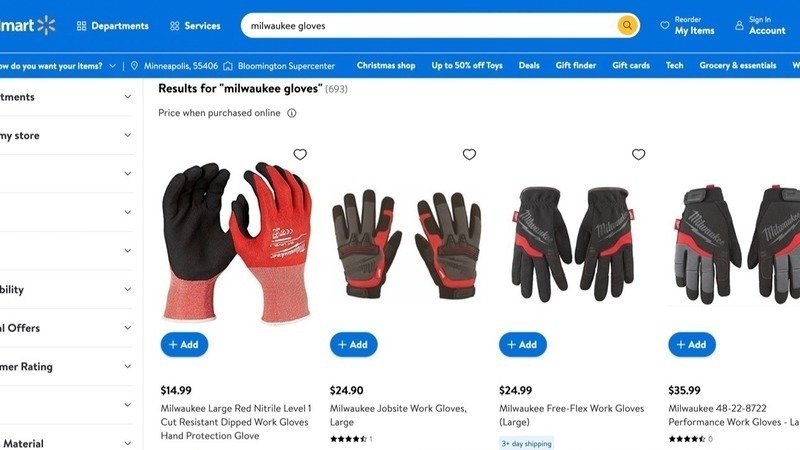Click the Reorder My Items heart
Viewport: 800px width, 450px height.
point(664,25)
